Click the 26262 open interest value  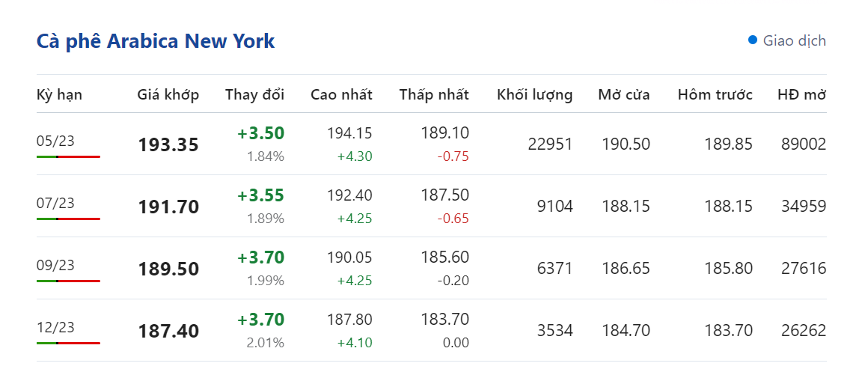[x=801, y=331]
